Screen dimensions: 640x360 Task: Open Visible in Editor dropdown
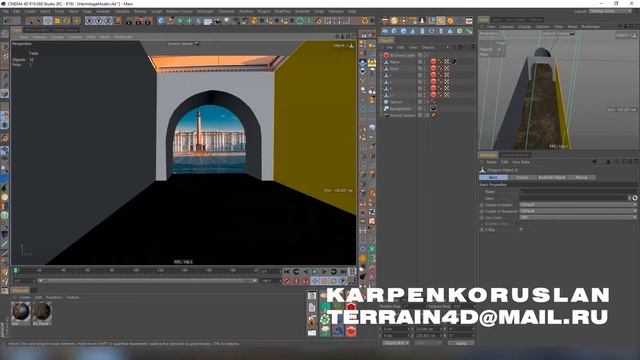coord(578,204)
